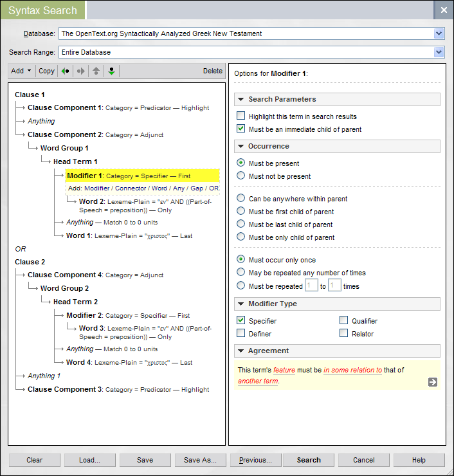Collapse the Search Parameters section

click(x=241, y=100)
